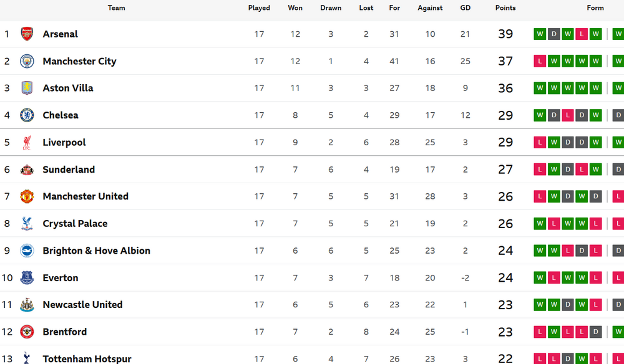Open the Brighton & Hove Albion team link
The height and width of the screenshot is (364, 624).
[96, 251]
